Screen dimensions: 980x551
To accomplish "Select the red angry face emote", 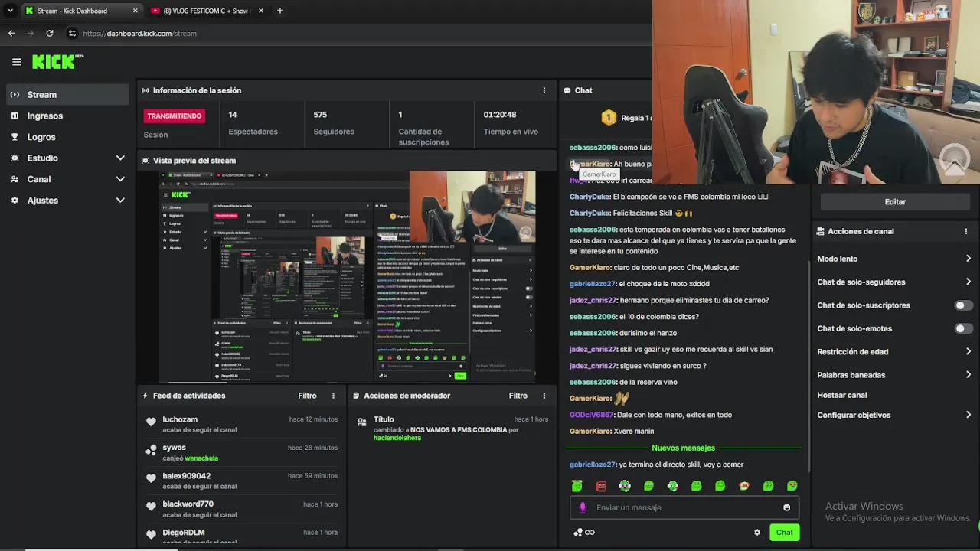I will click(x=601, y=486).
